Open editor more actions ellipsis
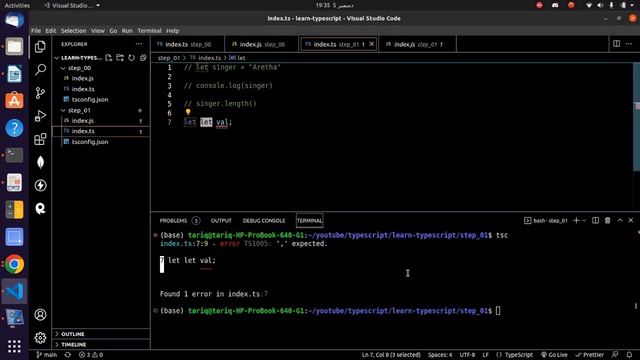Screen dimensions: 640x360 (x=629, y=44)
